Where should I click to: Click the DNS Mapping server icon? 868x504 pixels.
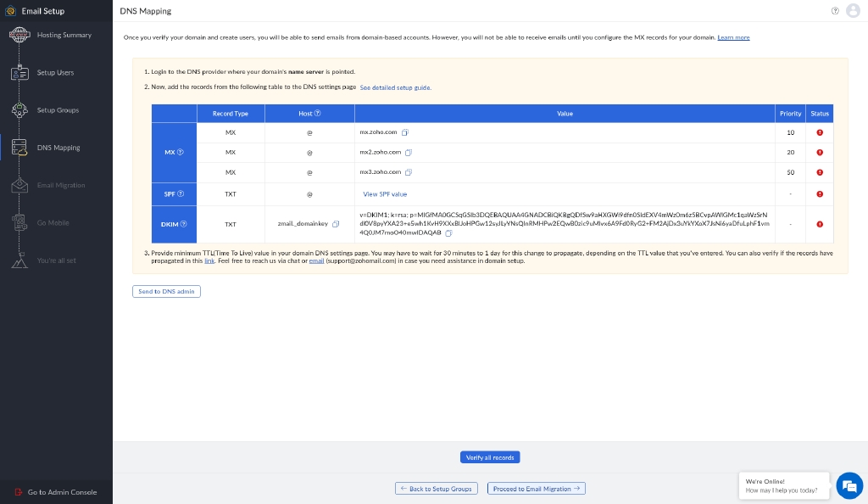(19, 148)
